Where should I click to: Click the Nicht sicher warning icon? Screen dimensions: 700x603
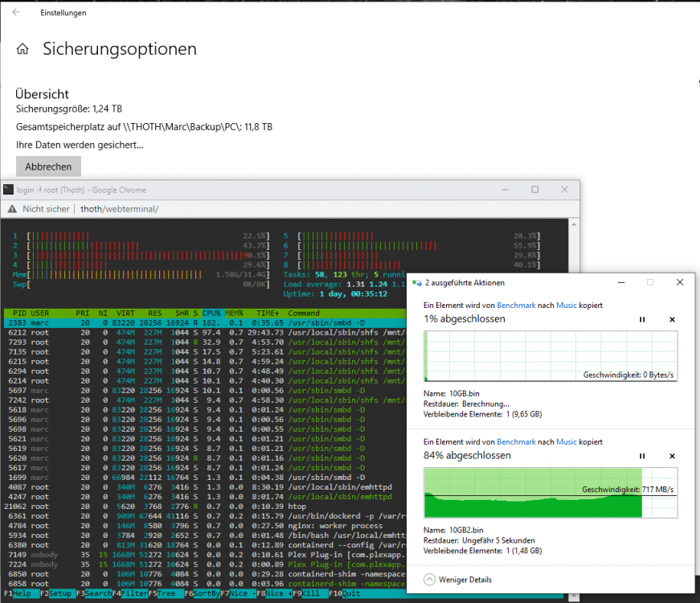13,209
